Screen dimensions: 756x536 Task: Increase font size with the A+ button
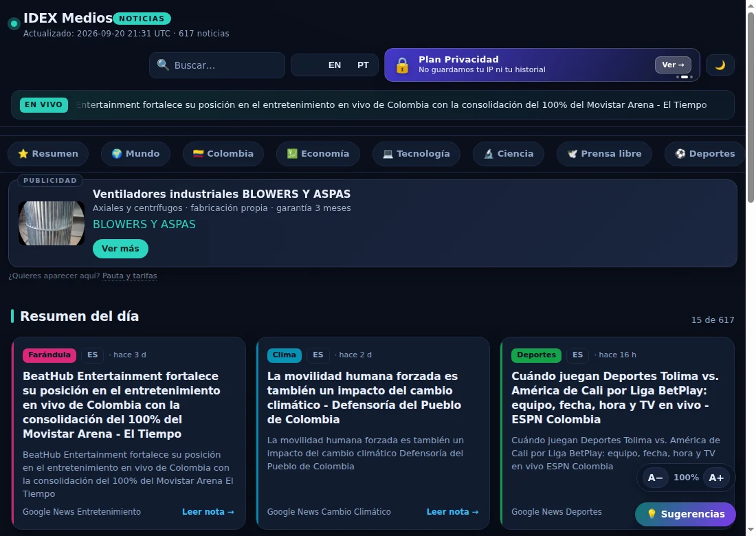coord(716,478)
